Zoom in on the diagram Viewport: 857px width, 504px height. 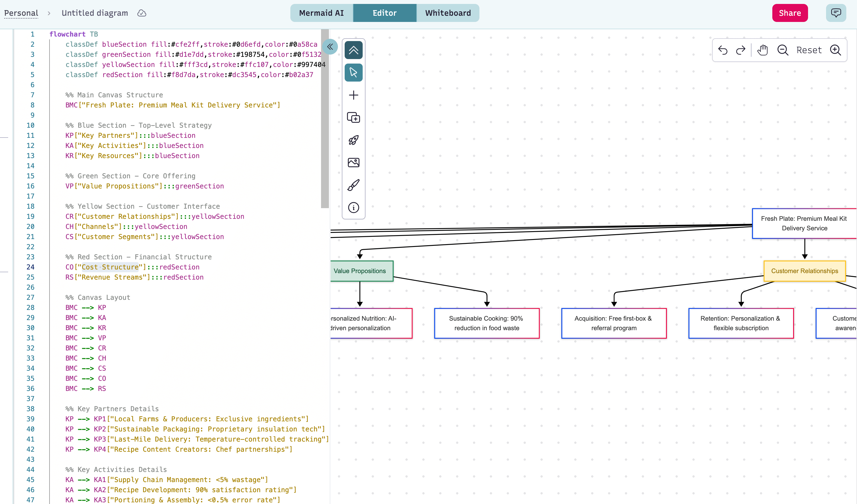point(835,50)
